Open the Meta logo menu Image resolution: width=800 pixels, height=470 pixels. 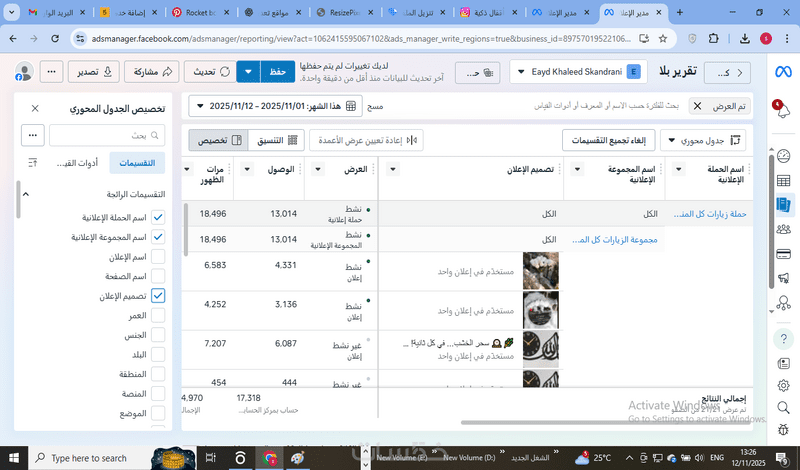(783, 72)
